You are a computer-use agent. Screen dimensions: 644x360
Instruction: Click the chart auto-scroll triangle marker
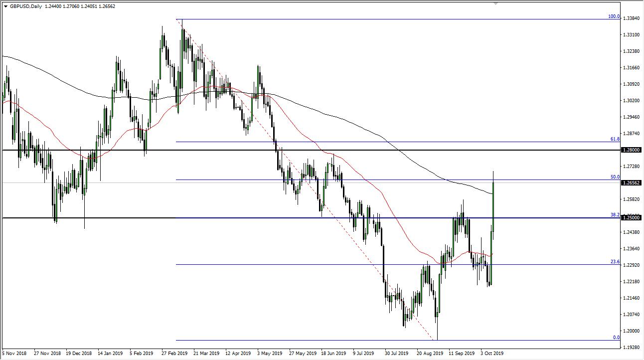(495, 4)
